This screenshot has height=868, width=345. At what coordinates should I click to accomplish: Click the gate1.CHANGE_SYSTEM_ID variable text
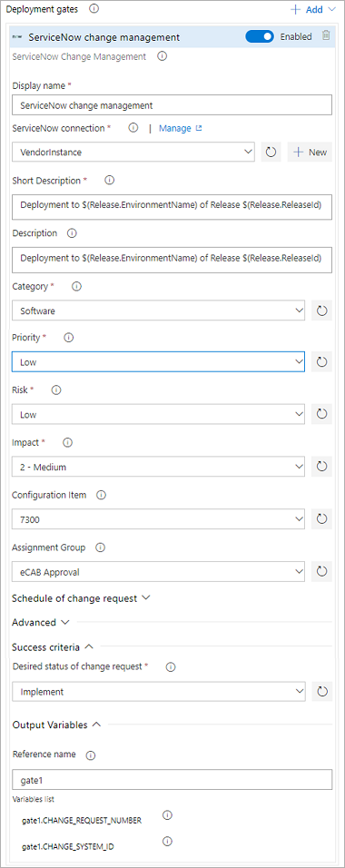pyautogui.click(x=68, y=846)
